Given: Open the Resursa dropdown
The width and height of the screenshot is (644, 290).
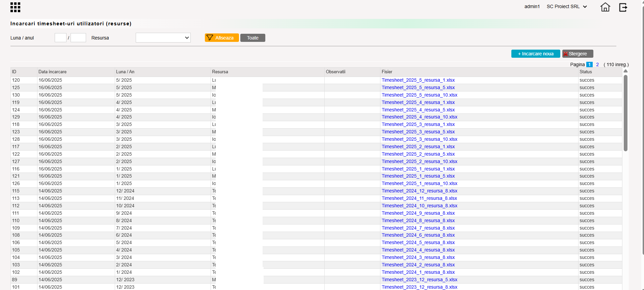Looking at the screenshot, I should tap(163, 38).
